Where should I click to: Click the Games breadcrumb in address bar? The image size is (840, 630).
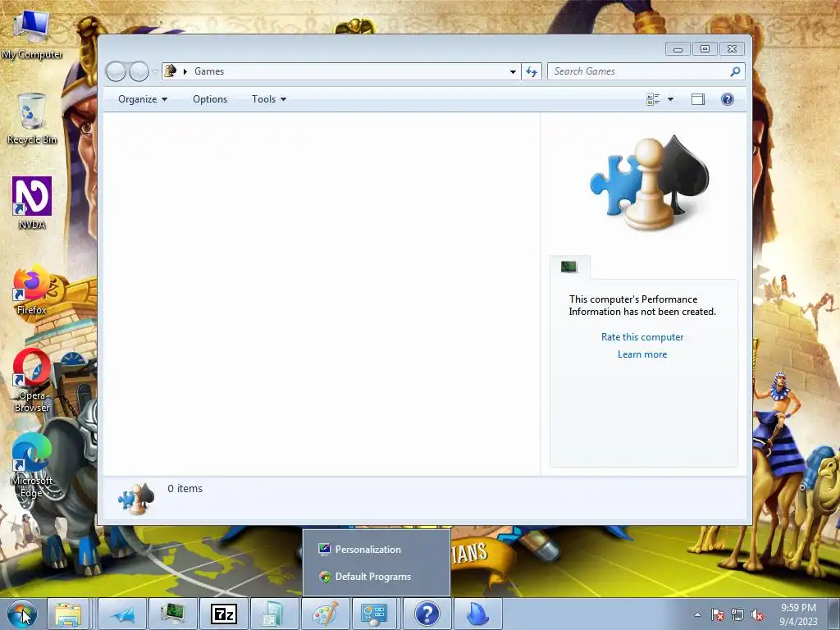point(209,71)
